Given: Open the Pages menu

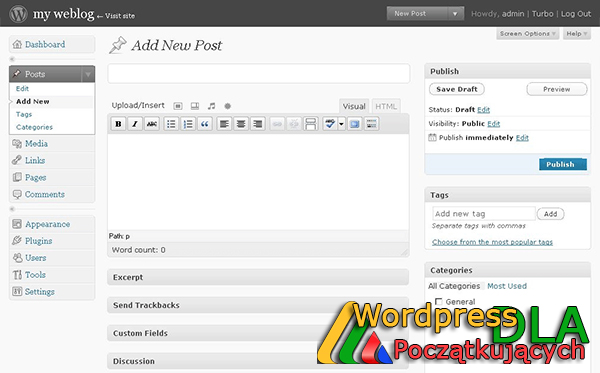Looking at the screenshot, I should pos(52,178).
